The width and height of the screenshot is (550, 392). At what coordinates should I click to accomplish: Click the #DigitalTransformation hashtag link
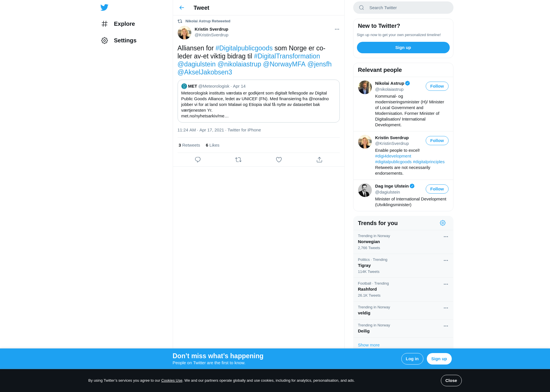coord(287,56)
